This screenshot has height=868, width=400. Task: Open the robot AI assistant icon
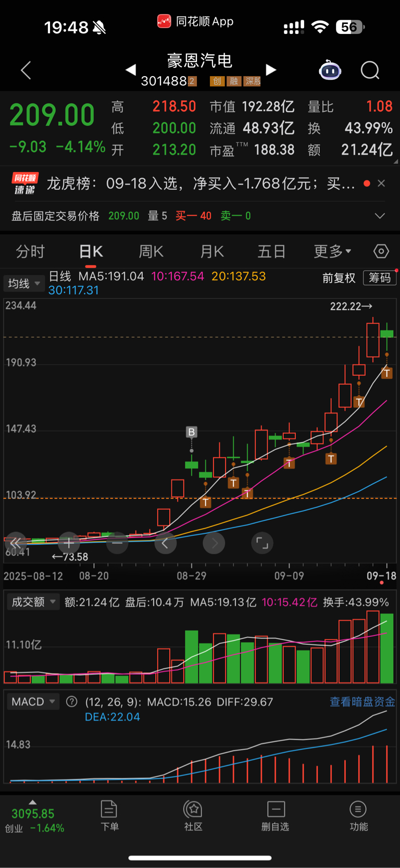(x=330, y=70)
